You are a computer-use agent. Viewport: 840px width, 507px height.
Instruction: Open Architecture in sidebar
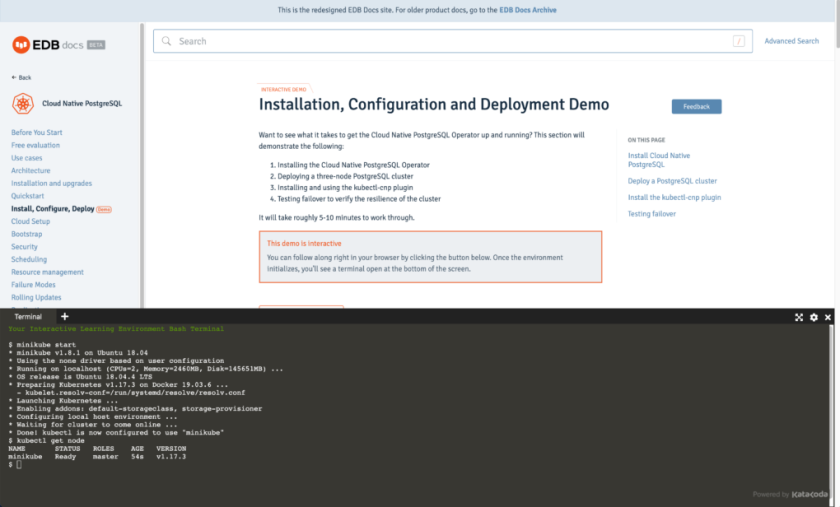[x=31, y=170]
